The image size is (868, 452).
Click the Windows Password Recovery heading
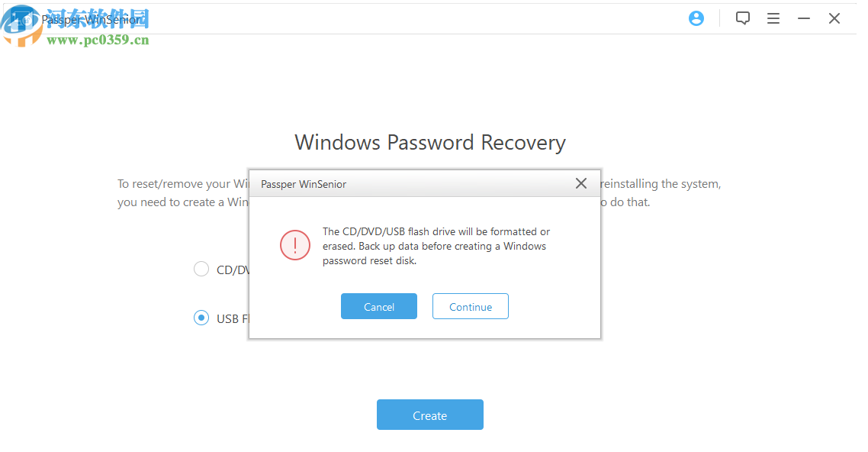coord(430,143)
